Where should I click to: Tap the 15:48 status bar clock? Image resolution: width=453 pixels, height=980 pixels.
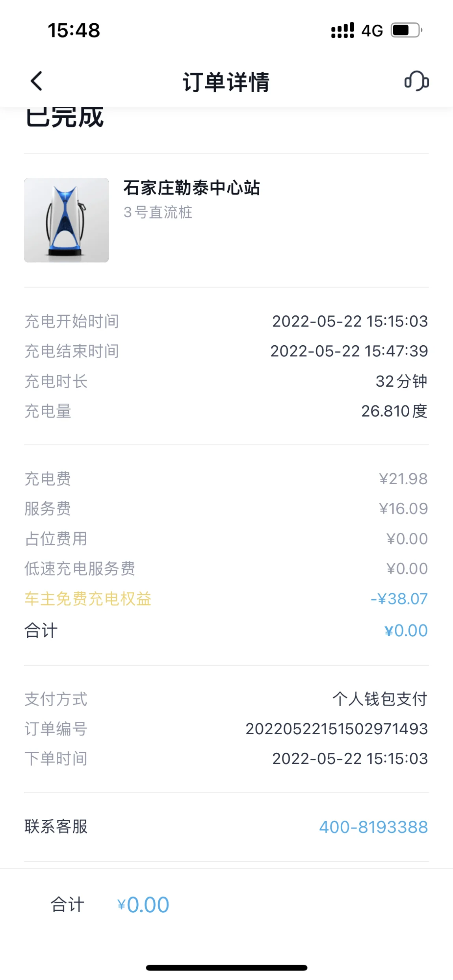point(74,30)
